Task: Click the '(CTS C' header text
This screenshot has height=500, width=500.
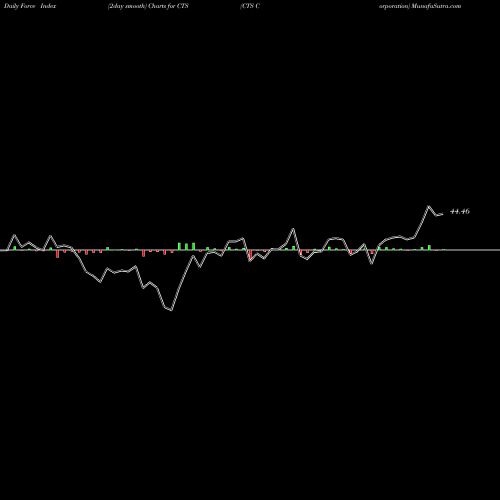Action: click(250, 6)
